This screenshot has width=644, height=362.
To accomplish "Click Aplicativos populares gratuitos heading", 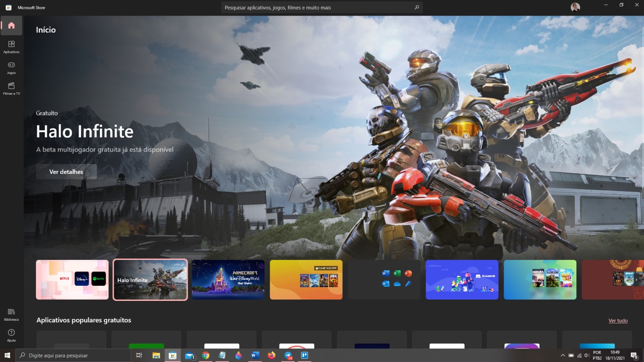I will [x=84, y=320].
